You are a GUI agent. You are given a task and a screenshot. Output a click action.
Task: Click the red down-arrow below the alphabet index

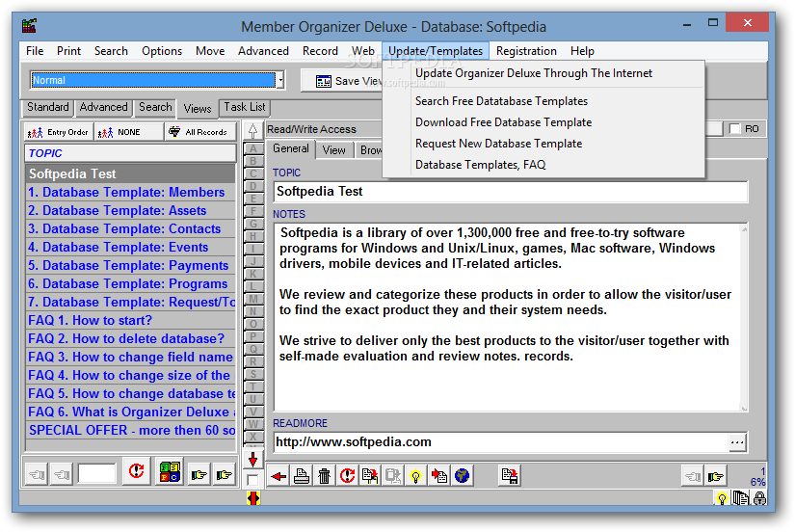coord(253,460)
